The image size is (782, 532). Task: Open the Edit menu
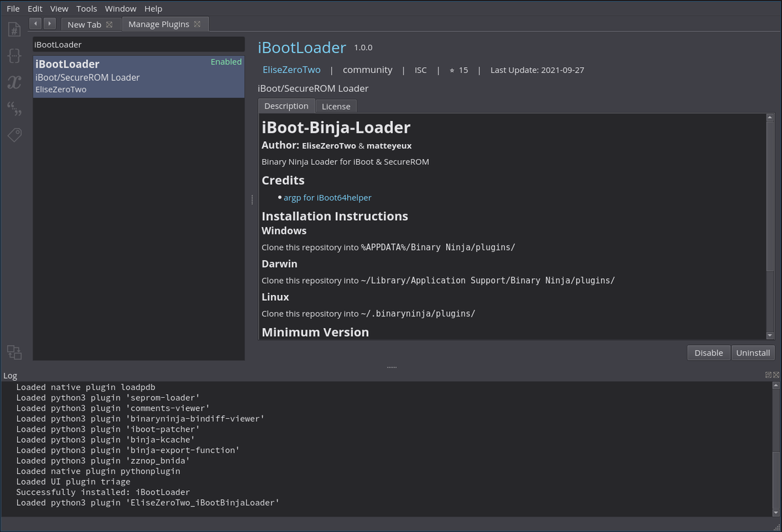coord(35,8)
